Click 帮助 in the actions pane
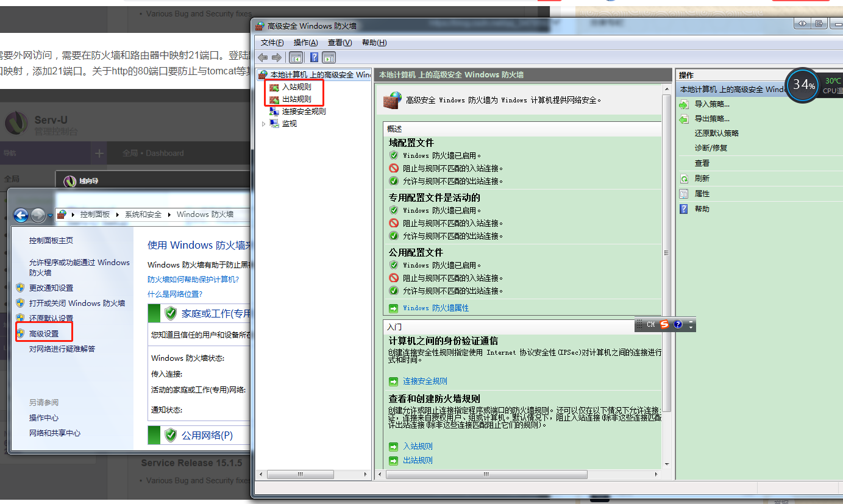The width and height of the screenshot is (843, 504). coord(702,209)
